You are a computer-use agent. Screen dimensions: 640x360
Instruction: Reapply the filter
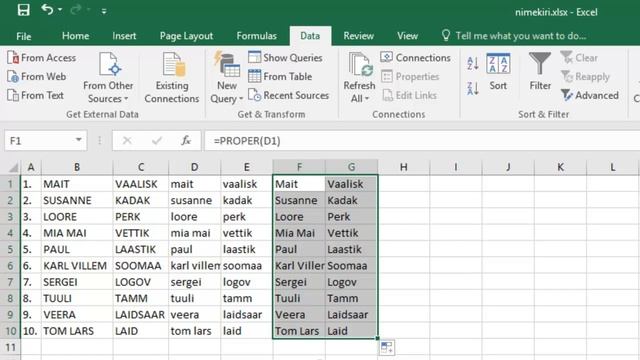[585, 77]
